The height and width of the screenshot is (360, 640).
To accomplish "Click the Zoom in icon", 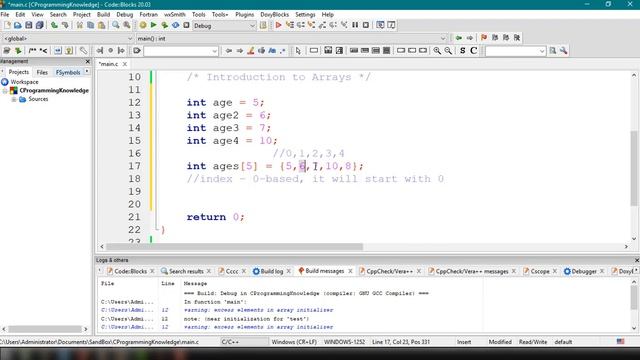I will point(437,51).
